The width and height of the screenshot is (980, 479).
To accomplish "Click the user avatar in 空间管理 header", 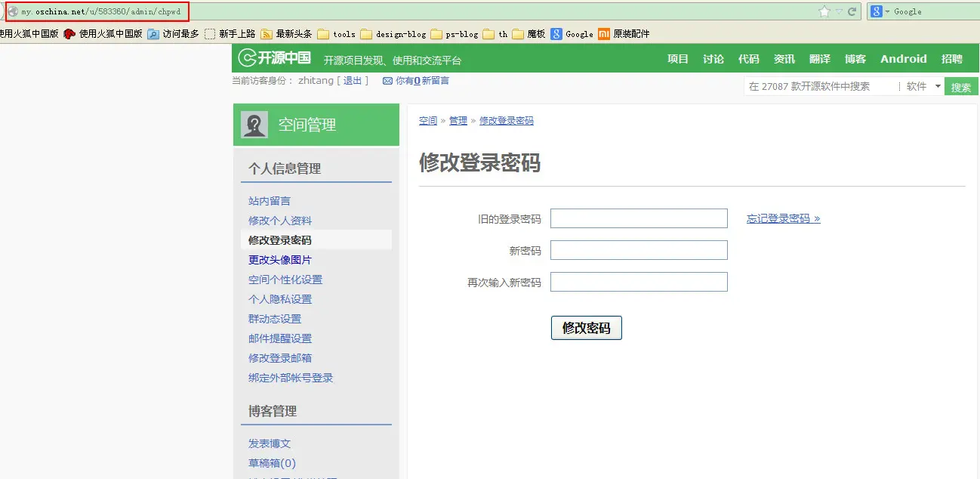I will (254, 125).
